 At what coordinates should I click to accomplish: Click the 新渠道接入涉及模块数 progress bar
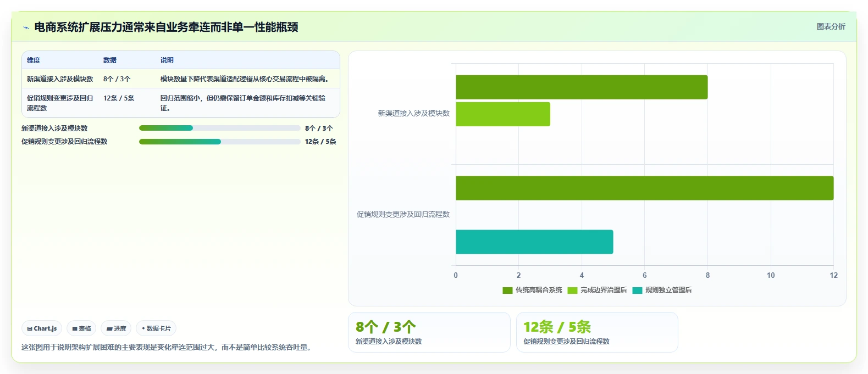(220, 128)
